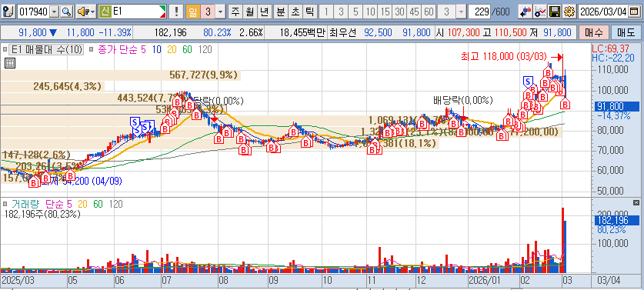The width and height of the screenshot is (644, 290).
Task: Switch to the 주 weekly chart
Action: coord(235,12)
